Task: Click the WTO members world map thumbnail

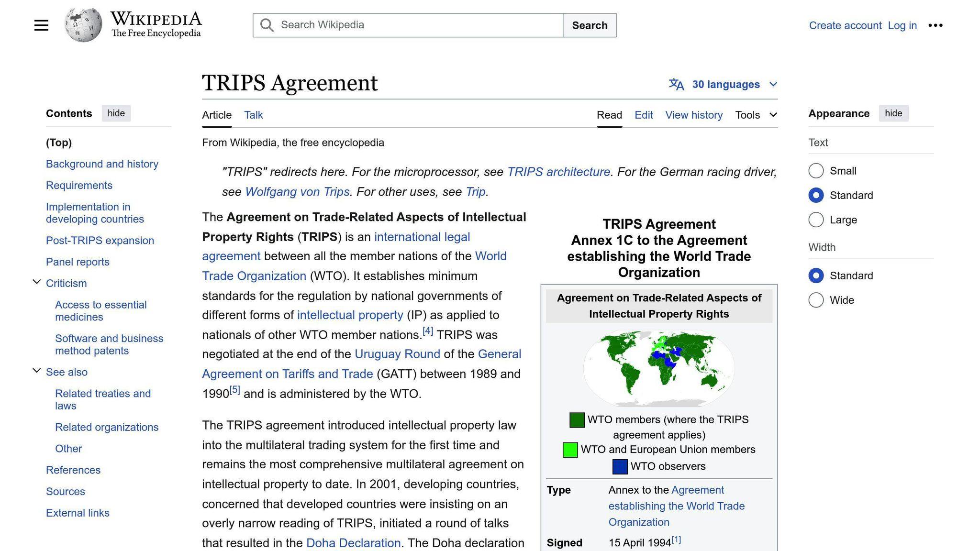Action: coord(659,368)
